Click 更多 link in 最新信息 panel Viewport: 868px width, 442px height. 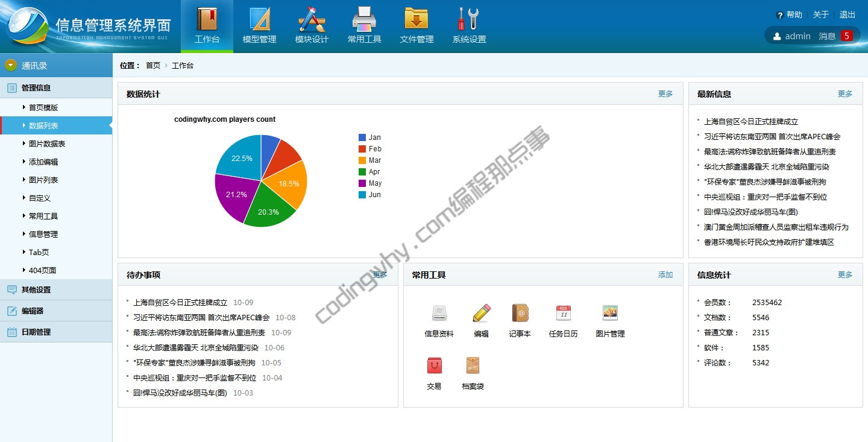pos(845,94)
